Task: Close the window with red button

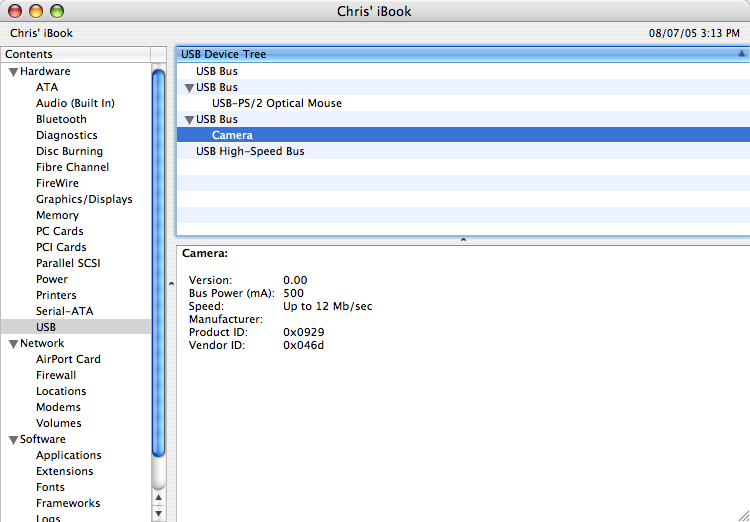Action: (15, 11)
